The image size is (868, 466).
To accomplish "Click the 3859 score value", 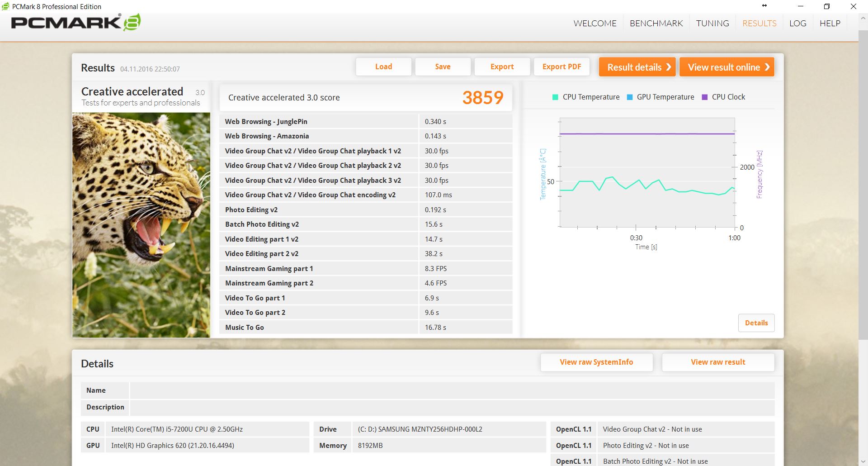I will (x=482, y=97).
